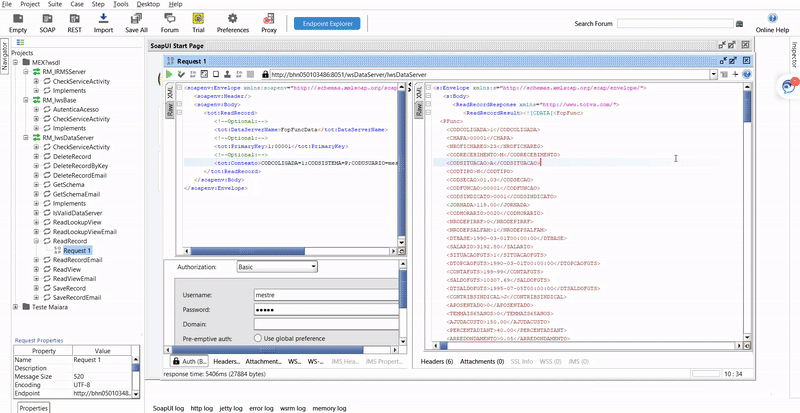This screenshot has width=800, height=413.
Task: Click the person icon in the Request 1 toolbar
Action: click(228, 75)
